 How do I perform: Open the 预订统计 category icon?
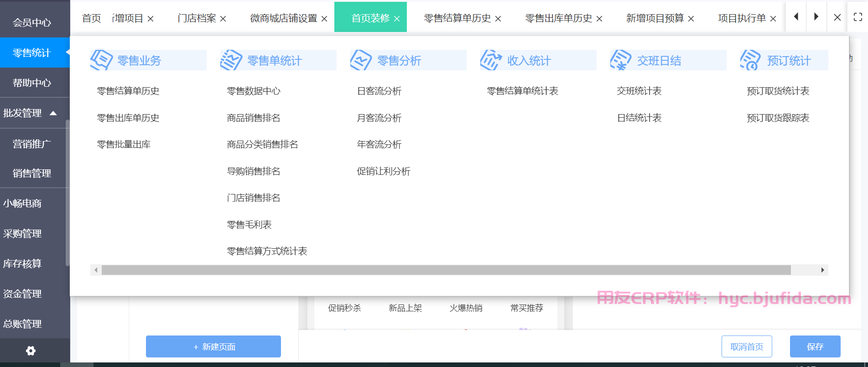pos(751,60)
